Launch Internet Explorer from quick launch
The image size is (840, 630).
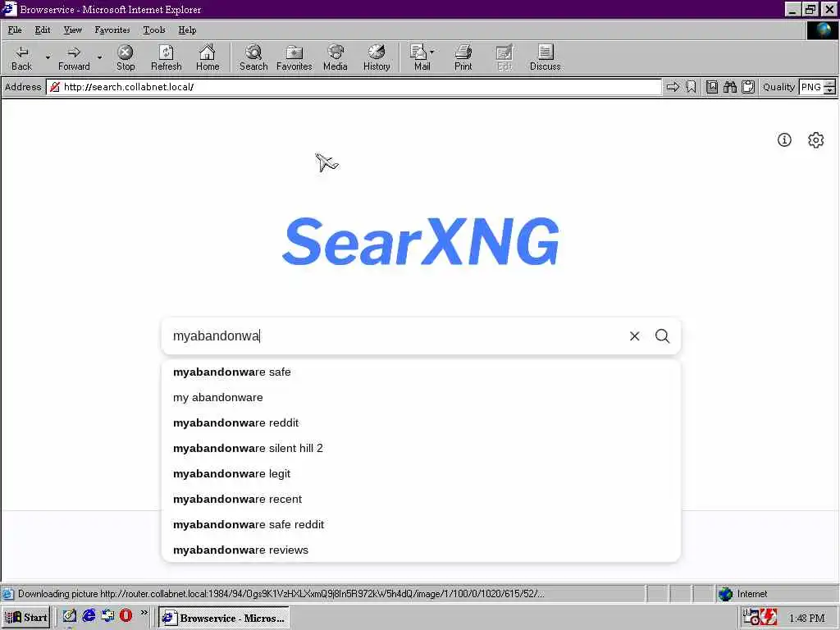click(x=89, y=615)
